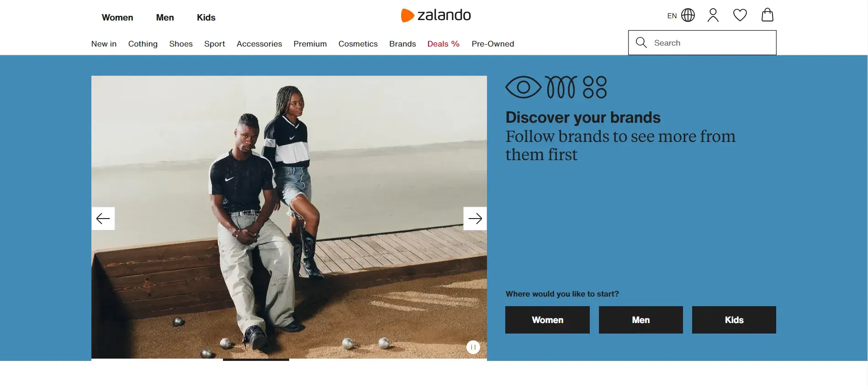Open the shopping bag icon

click(x=767, y=15)
